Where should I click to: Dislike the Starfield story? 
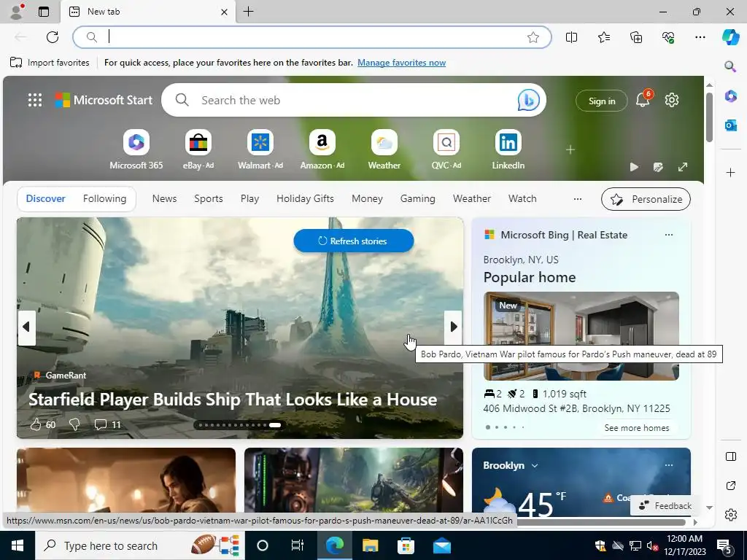click(x=74, y=424)
